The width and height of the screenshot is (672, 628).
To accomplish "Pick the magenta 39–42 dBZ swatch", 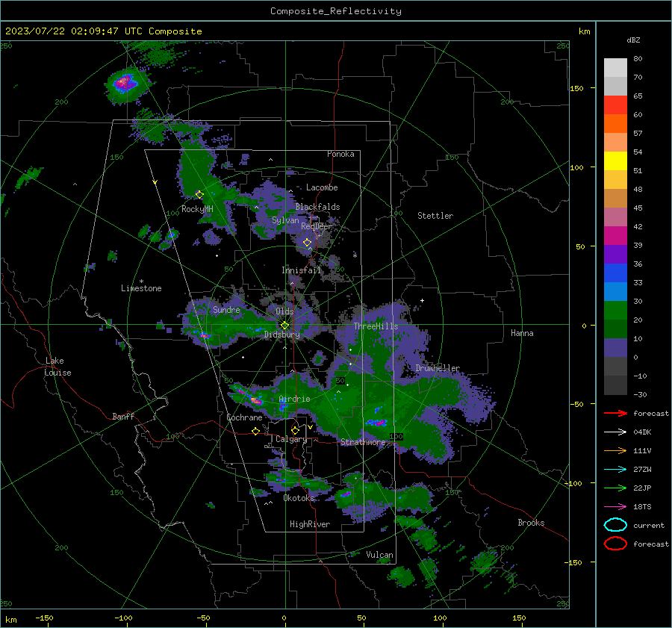I will click(x=615, y=236).
